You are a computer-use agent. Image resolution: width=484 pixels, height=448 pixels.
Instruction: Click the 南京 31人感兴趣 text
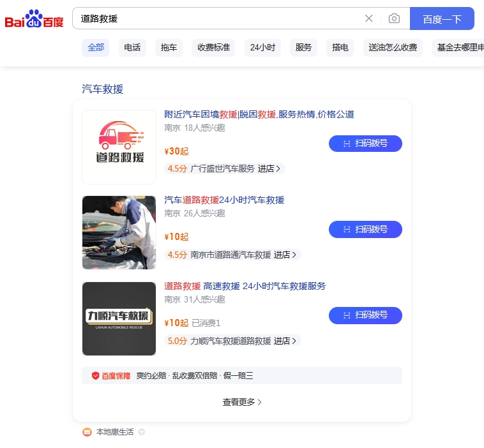tap(195, 299)
